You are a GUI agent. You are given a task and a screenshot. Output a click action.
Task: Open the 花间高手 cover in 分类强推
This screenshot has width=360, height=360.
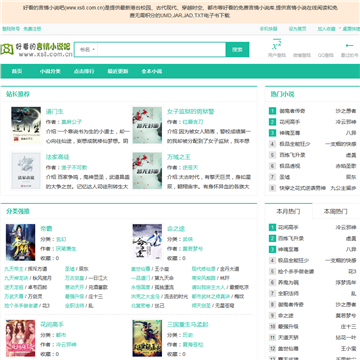20,338
